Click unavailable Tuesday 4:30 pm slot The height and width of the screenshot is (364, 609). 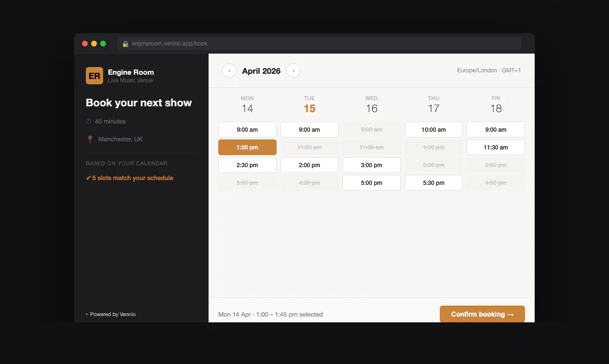coord(309,183)
